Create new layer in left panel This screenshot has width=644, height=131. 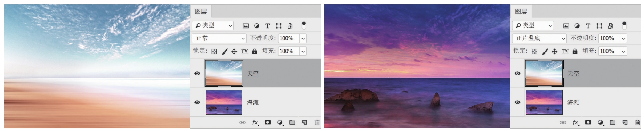(x=304, y=122)
